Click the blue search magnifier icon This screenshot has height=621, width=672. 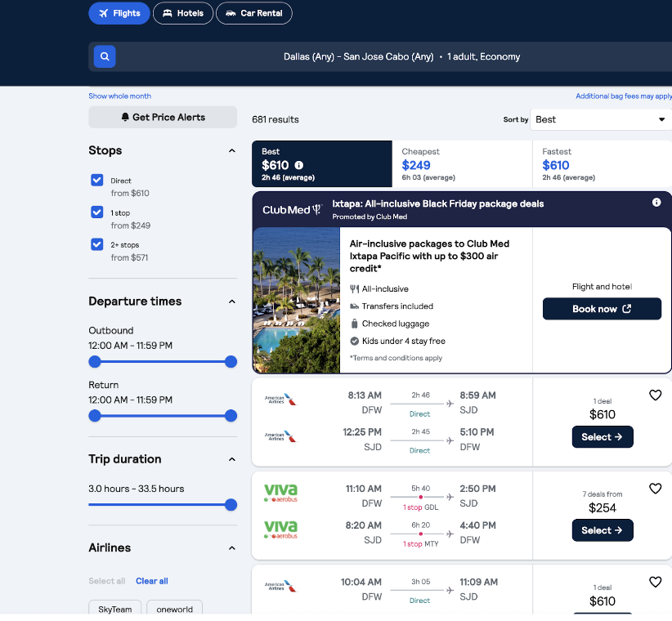coord(105,56)
